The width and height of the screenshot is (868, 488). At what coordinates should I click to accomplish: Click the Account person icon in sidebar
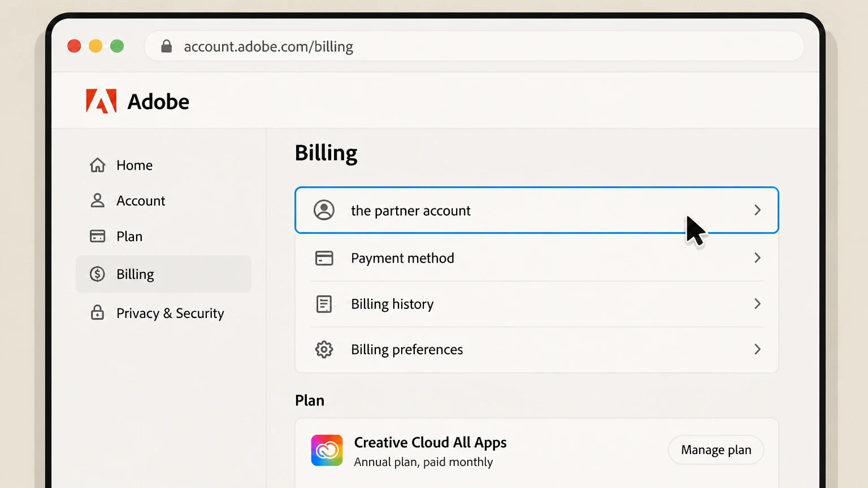(x=98, y=201)
